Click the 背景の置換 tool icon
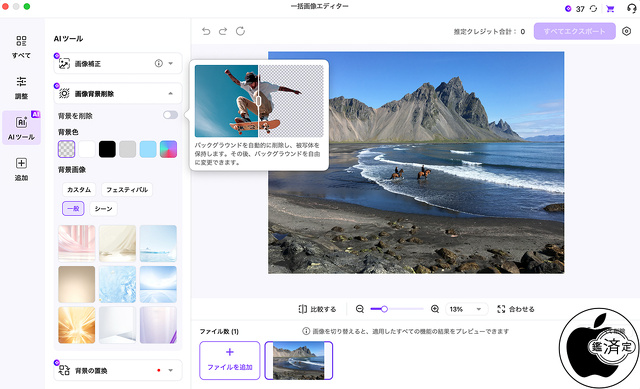Image resolution: width=640 pixels, height=389 pixels. pyautogui.click(x=64, y=371)
